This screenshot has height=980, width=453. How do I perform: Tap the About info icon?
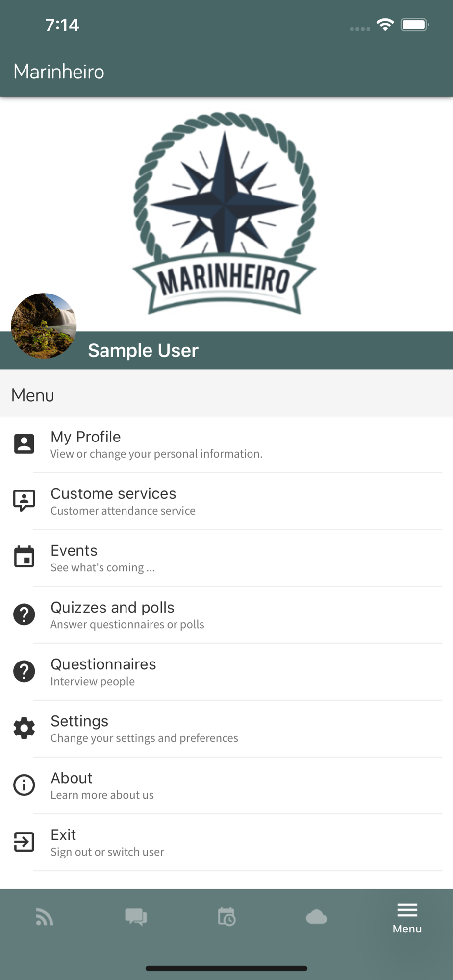[x=24, y=785]
